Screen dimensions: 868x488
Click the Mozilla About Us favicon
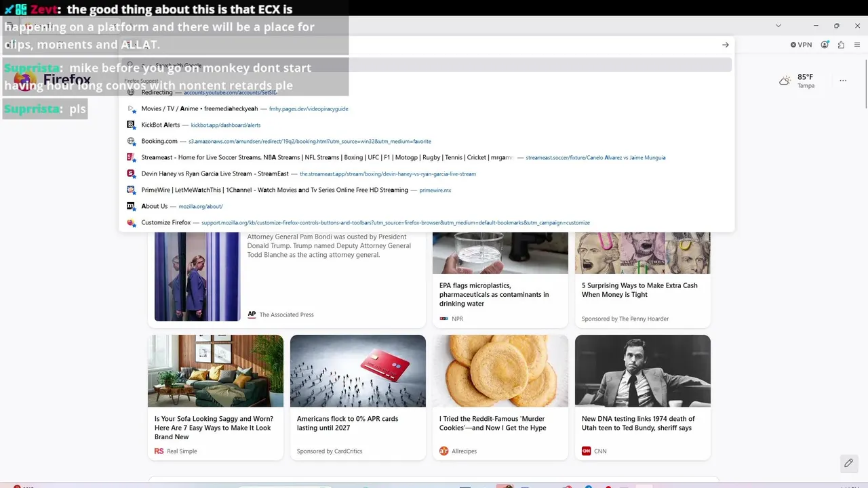[132, 206]
